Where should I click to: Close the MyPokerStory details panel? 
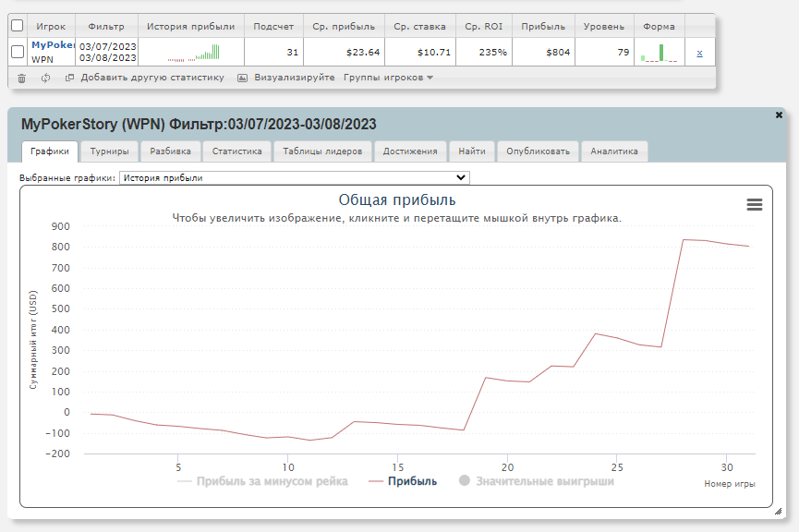pyautogui.click(x=779, y=115)
